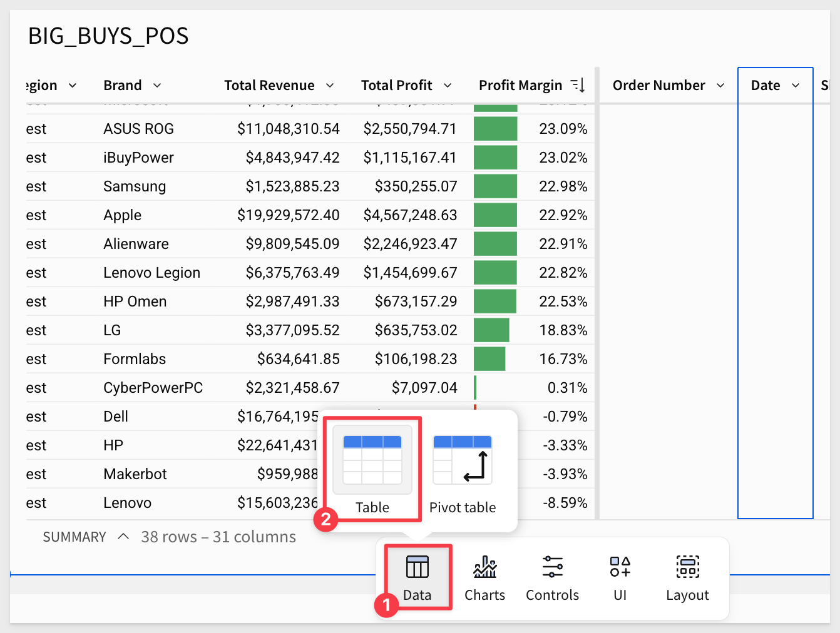840x633 pixels.
Task: Click profit value $4,567,248.63
Action: click(410, 215)
